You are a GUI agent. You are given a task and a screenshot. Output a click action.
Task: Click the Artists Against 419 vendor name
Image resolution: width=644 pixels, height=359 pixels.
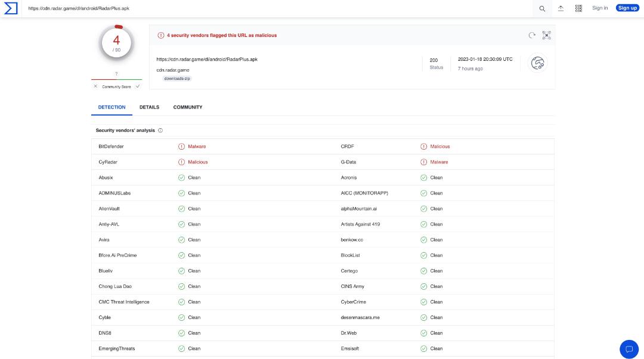coord(360,224)
